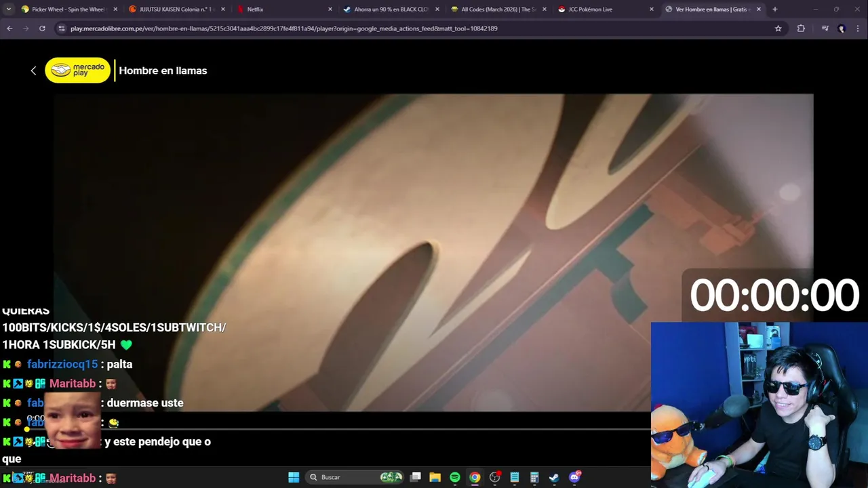
Task: Close the Picker Wheel tab
Action: [115, 9]
